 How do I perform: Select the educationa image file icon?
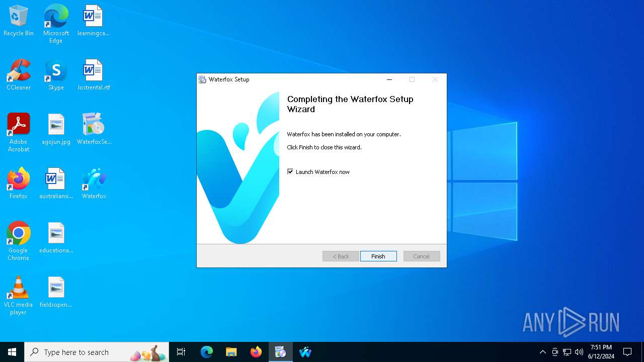click(x=56, y=238)
